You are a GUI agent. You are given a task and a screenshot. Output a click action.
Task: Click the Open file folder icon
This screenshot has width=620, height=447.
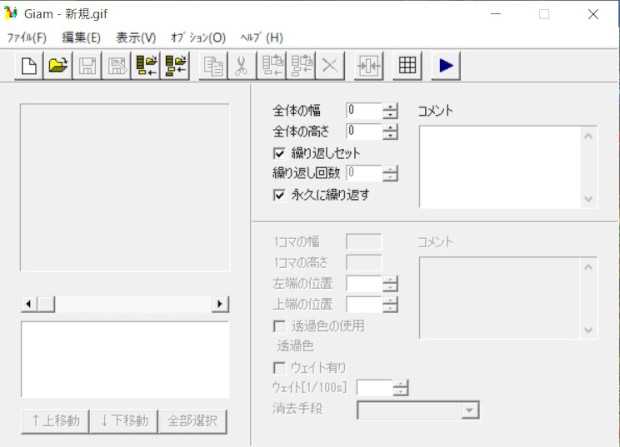[58, 66]
